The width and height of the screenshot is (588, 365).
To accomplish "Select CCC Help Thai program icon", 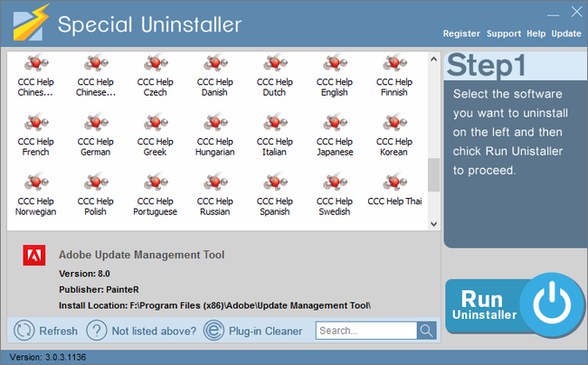I will 394,182.
